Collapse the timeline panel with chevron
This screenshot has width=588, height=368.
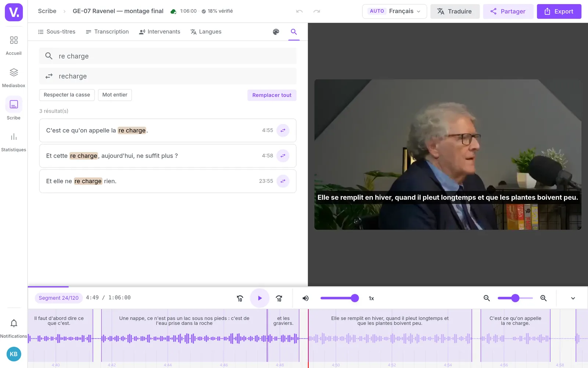point(573,298)
